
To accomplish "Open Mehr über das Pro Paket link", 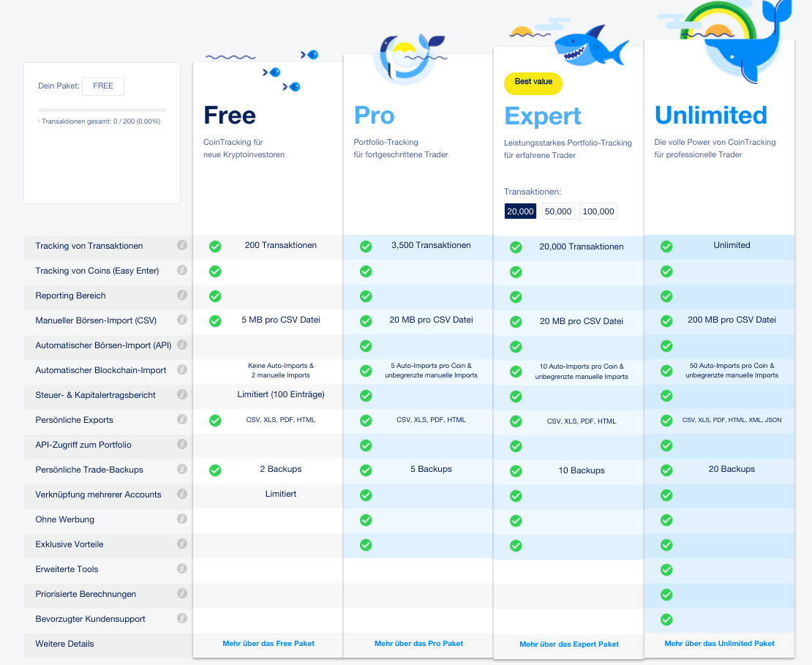I will pos(418,643).
